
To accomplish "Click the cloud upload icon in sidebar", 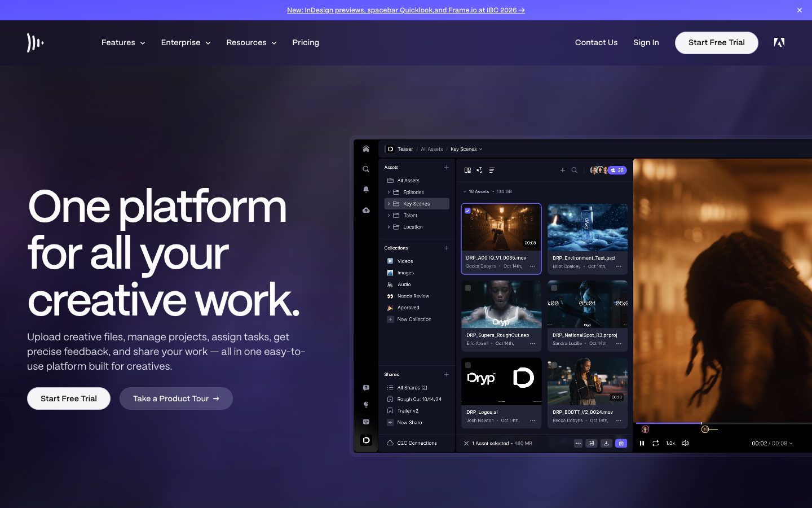I will 366,210.
